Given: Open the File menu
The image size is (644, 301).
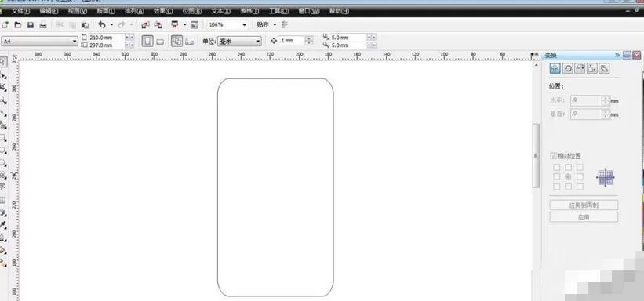Looking at the screenshot, I should click(x=20, y=11).
